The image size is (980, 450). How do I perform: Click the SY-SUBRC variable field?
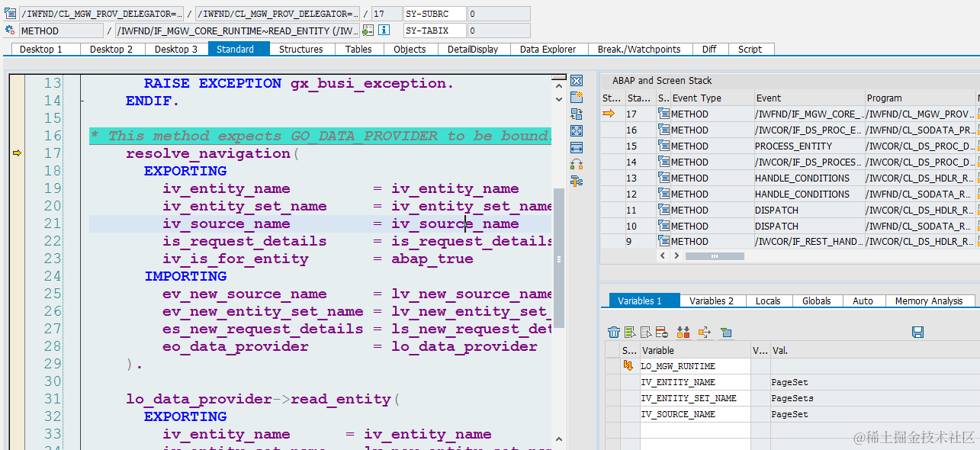click(x=435, y=14)
